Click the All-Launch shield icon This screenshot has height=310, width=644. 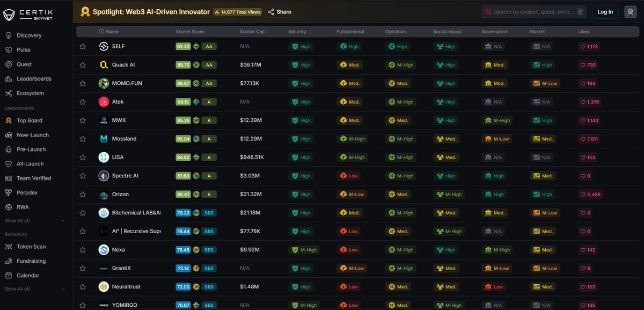click(8, 164)
